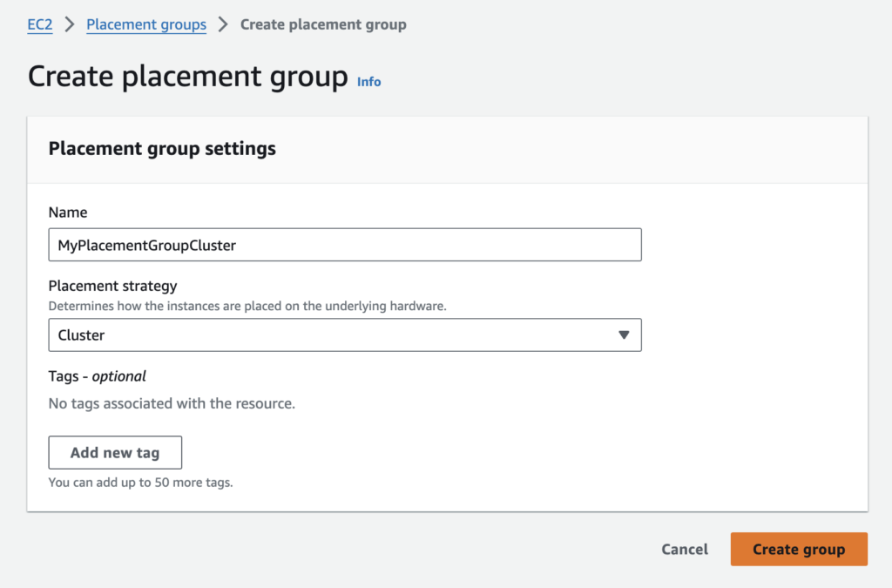This screenshot has width=892, height=588.
Task: Focus the MyPlacementGroupCluster name input
Action: 344,245
